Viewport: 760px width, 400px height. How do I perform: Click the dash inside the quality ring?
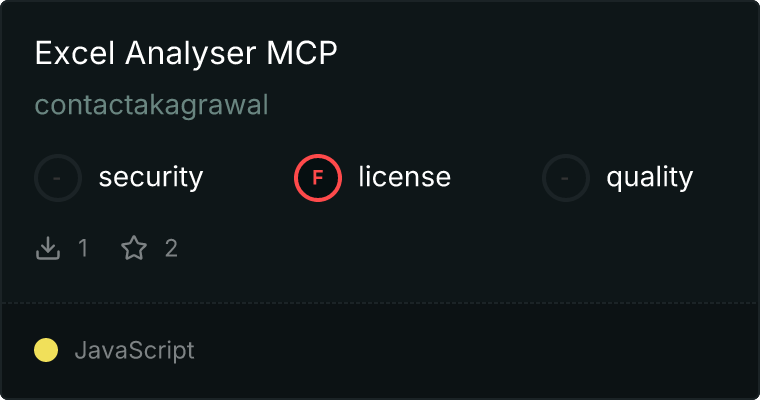(565, 178)
